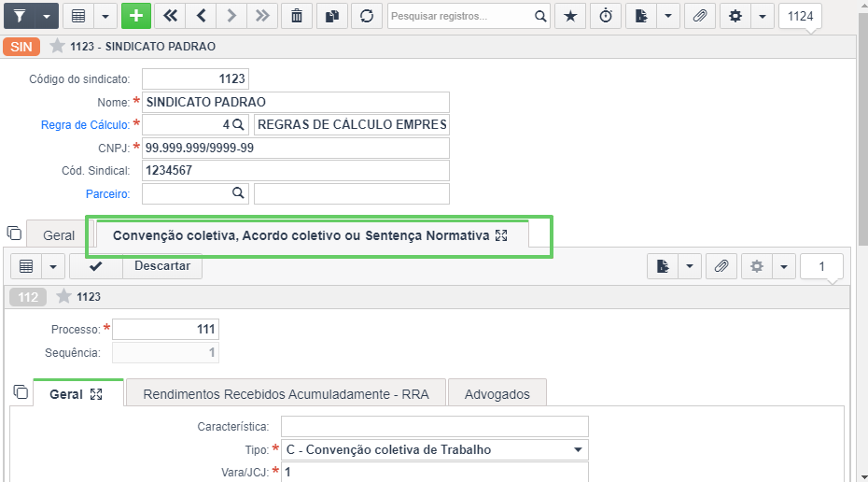This screenshot has height=482, width=868.
Task: Open attachments paperclip in top toolbar
Action: [x=700, y=16]
